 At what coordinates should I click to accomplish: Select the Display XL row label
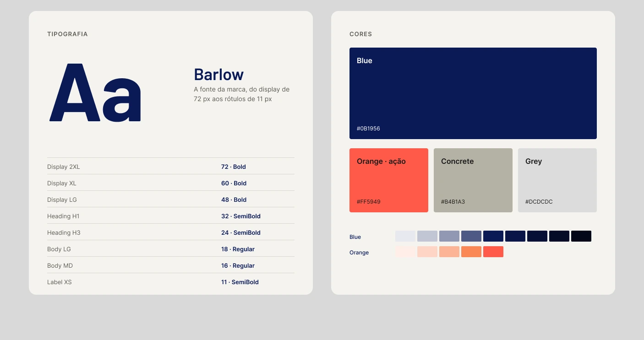point(62,183)
